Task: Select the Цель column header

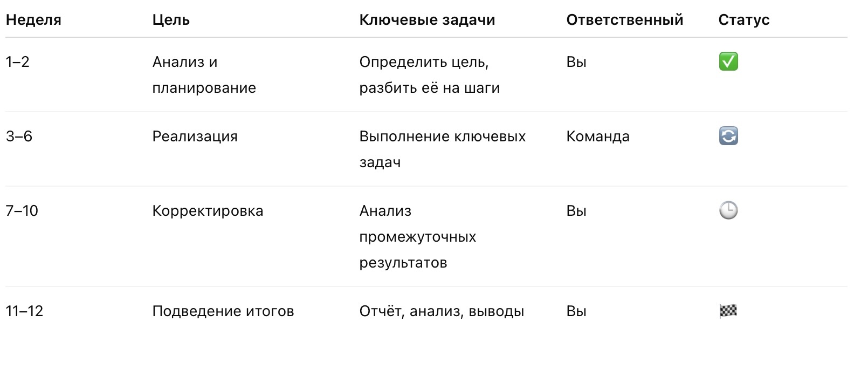Action: (171, 20)
